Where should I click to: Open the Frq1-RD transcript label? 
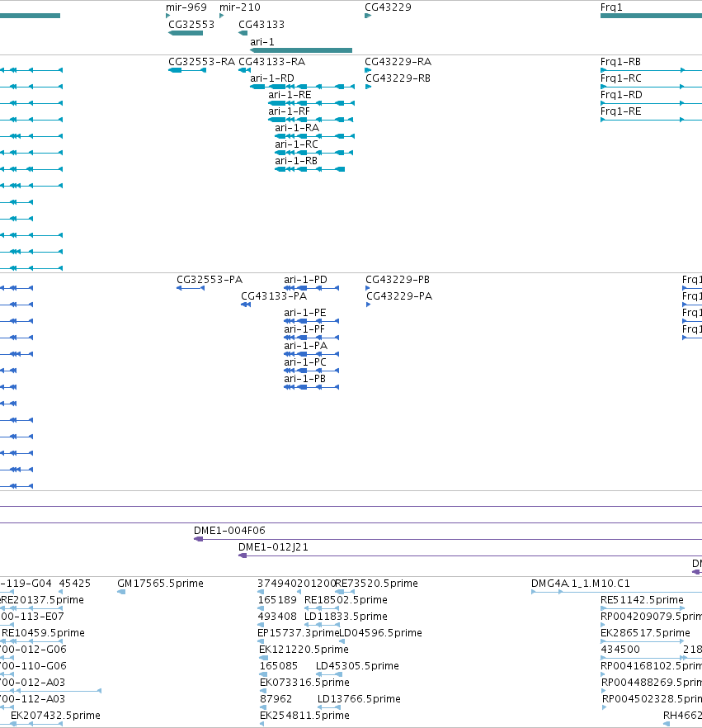tap(621, 95)
